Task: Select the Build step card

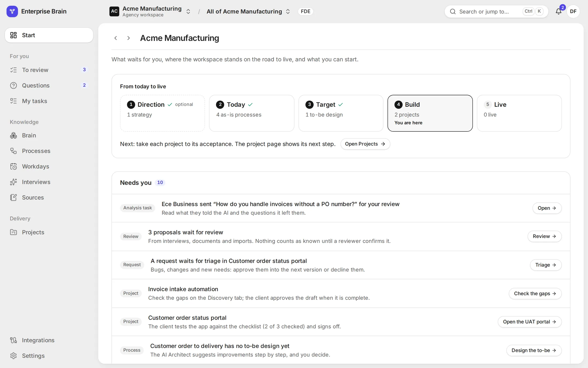Action: pyautogui.click(x=430, y=113)
